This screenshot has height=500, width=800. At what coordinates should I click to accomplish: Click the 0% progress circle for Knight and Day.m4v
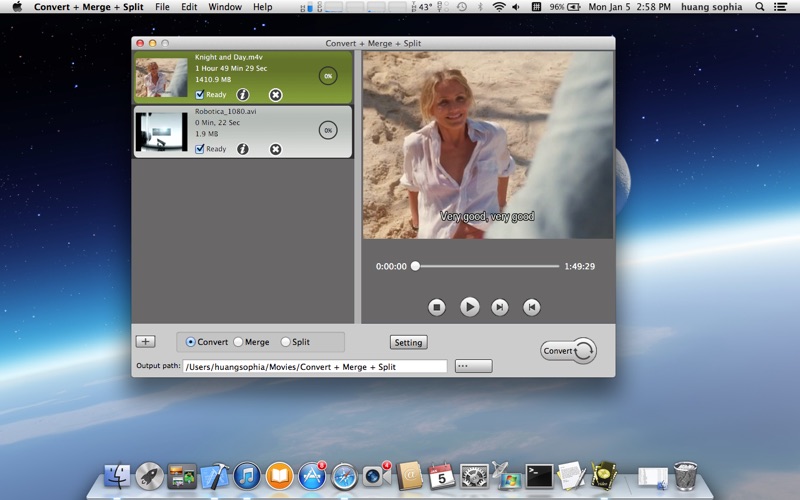(328, 76)
